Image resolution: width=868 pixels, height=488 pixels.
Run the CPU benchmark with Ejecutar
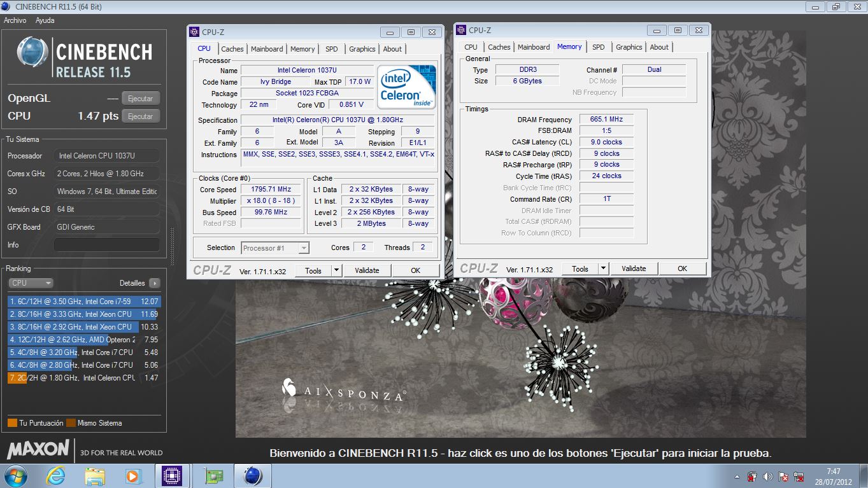pyautogui.click(x=141, y=116)
